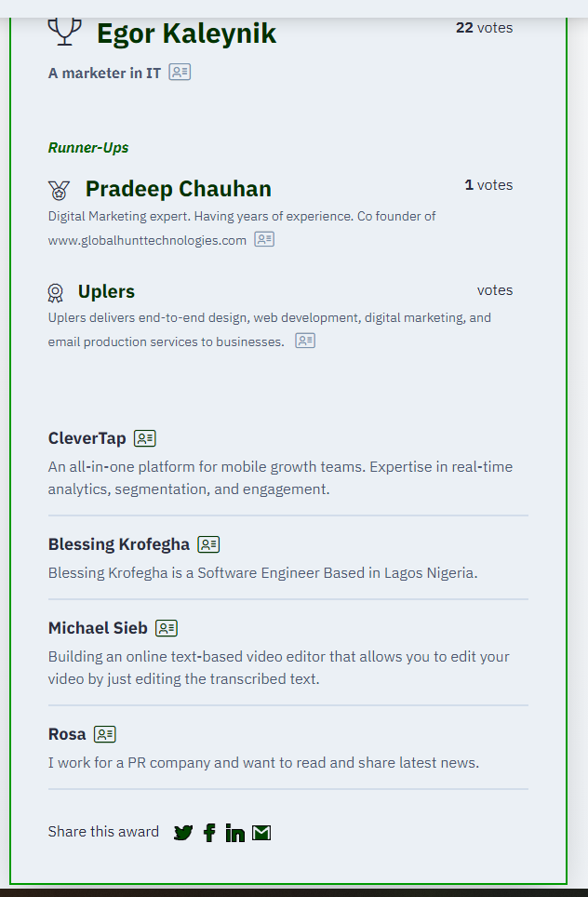This screenshot has width=588, height=897.
Task: Share this award on Facebook
Action: (x=209, y=833)
